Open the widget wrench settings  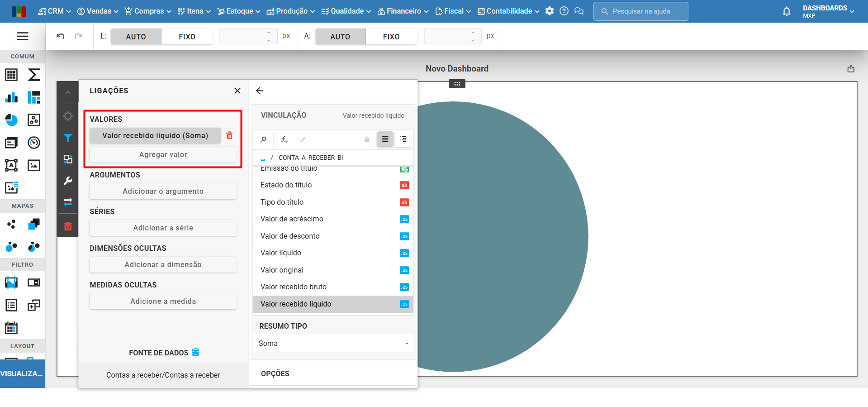point(68,181)
